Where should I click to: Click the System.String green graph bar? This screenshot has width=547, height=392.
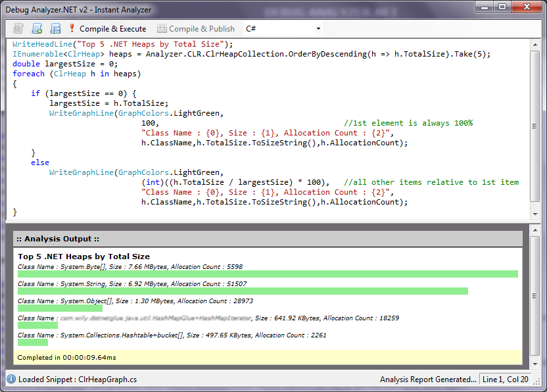[243, 291]
